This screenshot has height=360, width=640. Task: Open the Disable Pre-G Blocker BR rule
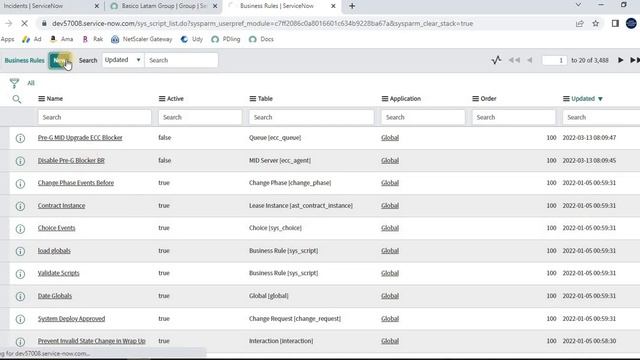pos(71,160)
